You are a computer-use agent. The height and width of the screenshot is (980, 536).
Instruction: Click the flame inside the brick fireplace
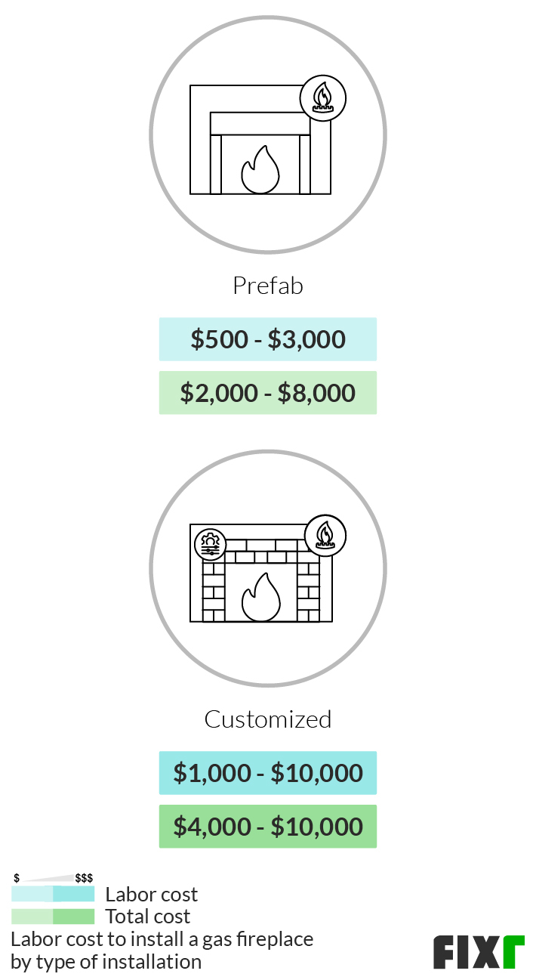coord(260,597)
